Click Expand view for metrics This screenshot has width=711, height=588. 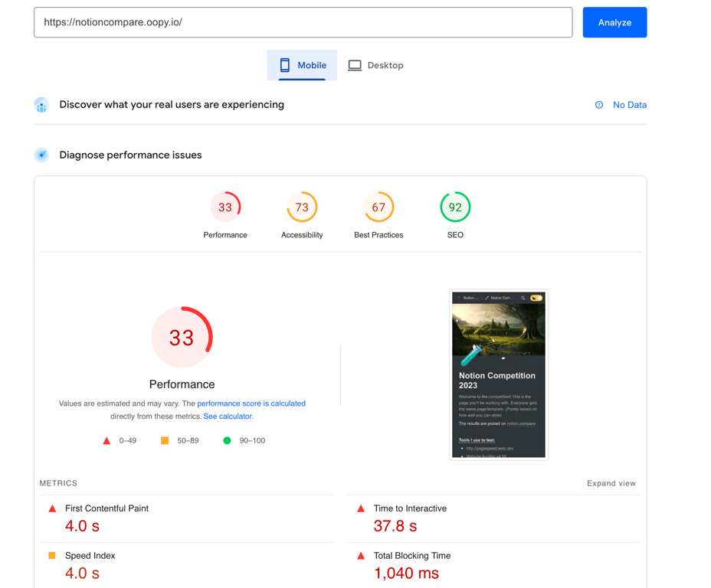(x=611, y=483)
